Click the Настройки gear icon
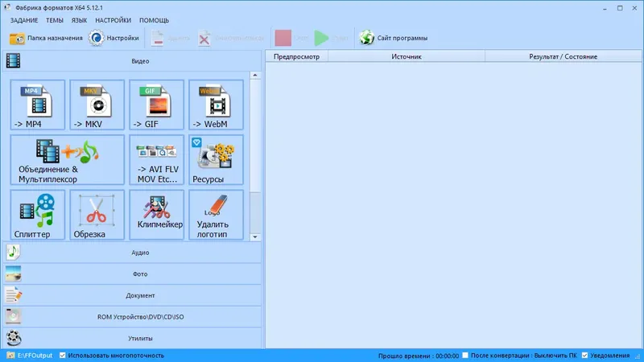The image size is (644, 362). point(96,38)
